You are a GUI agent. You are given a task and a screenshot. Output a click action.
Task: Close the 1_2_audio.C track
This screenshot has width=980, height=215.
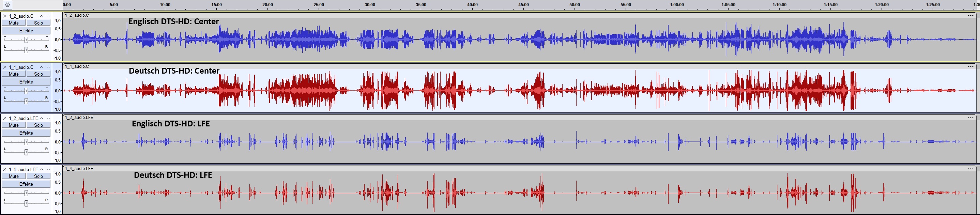click(5, 16)
